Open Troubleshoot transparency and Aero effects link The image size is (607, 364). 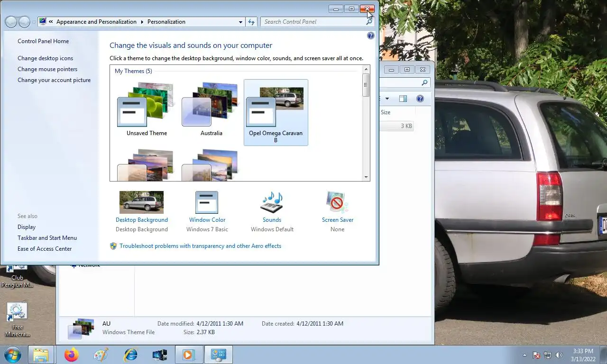tap(200, 246)
